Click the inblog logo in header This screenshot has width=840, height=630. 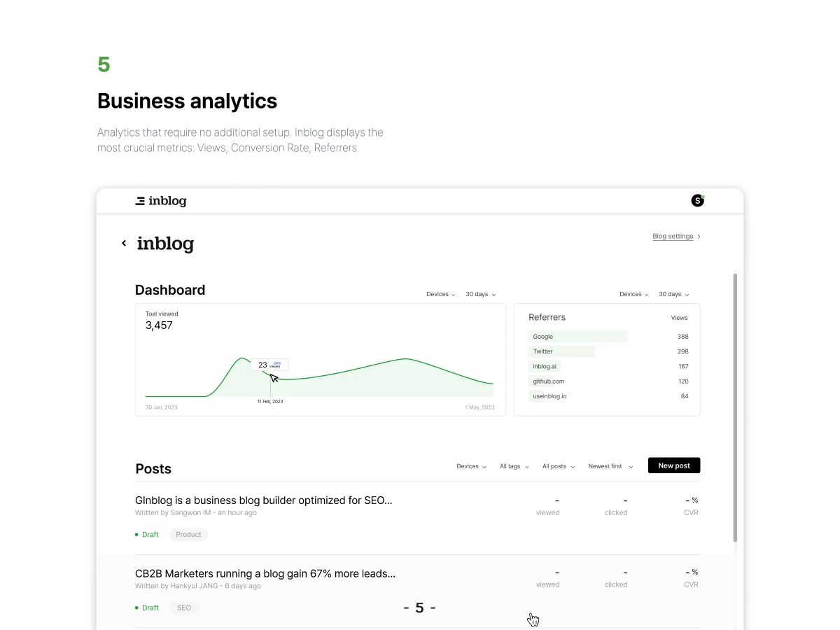click(161, 201)
